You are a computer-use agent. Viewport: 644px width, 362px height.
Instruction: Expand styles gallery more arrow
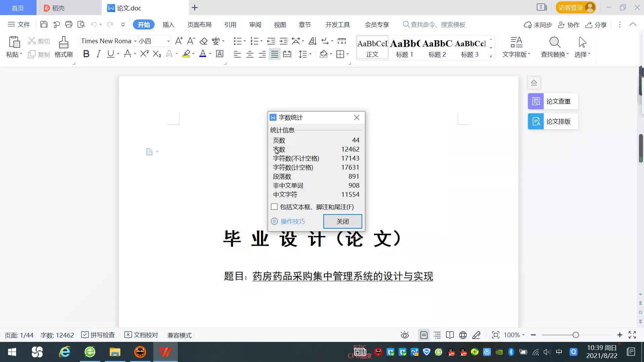(x=491, y=56)
